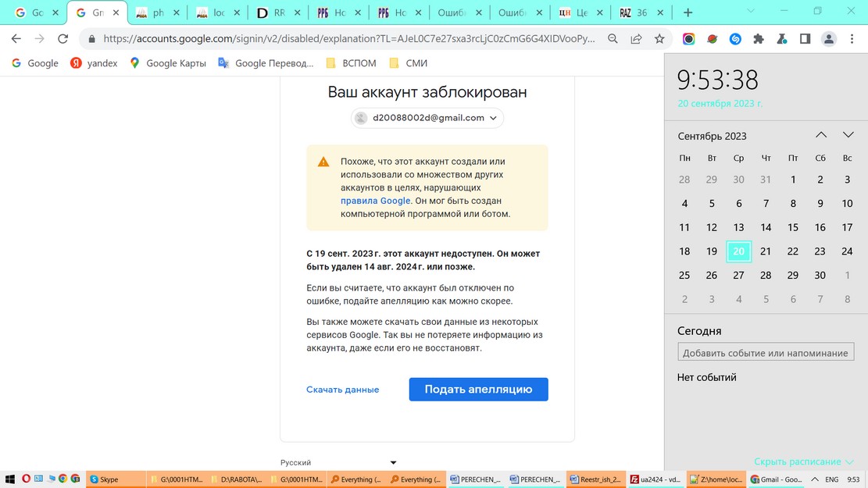Open the Z:\home\loc taskbar window

[716, 479]
